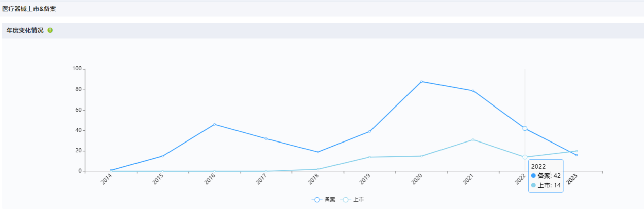Viewport: 644px width, 213px height.
Task: Click the 备案 data point at 2015
Action: 162,156
